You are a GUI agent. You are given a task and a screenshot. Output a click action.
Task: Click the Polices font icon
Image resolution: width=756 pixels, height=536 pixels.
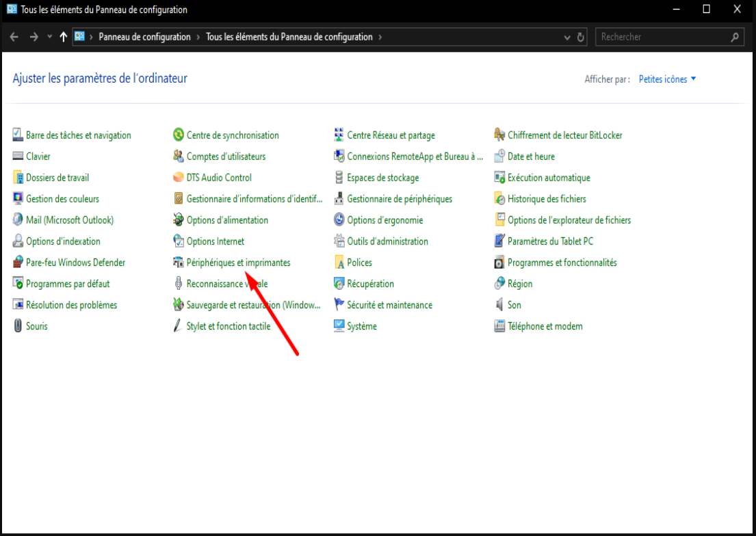pyautogui.click(x=339, y=263)
